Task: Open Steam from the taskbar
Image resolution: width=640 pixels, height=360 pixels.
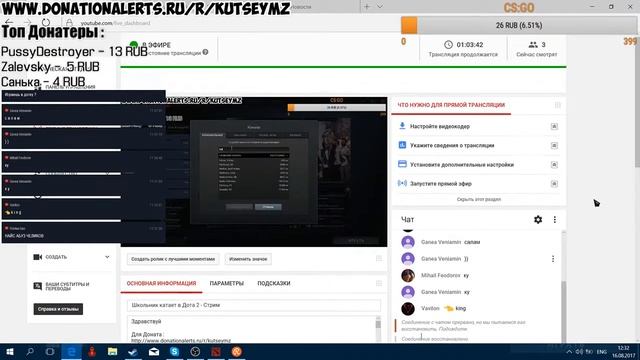Action: [133, 351]
